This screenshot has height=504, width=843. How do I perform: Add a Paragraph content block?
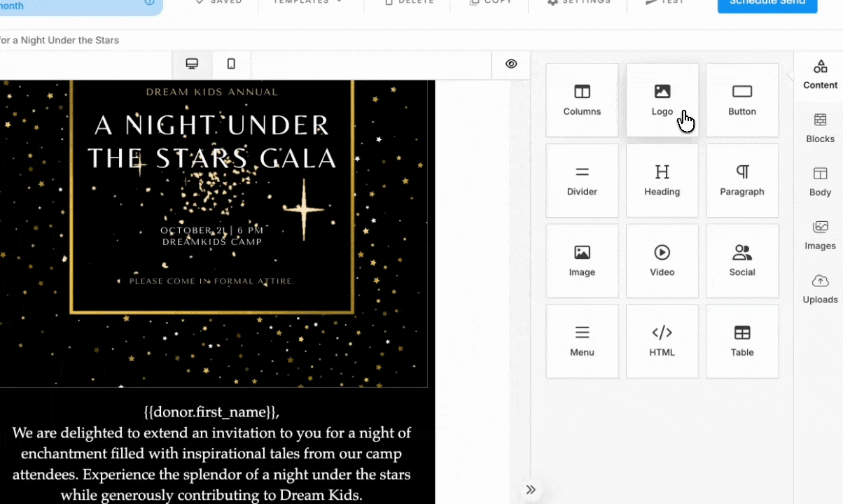coord(742,181)
